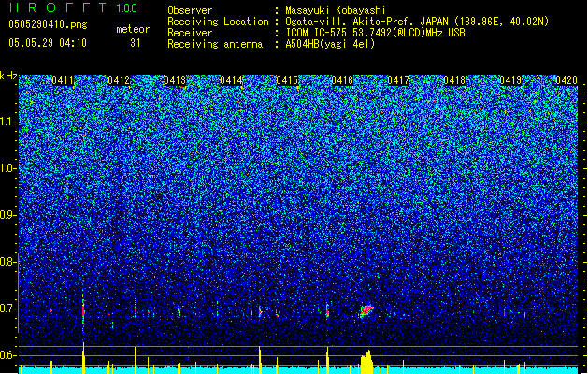Click the large red-yellow meteor echo blob

pos(366,310)
